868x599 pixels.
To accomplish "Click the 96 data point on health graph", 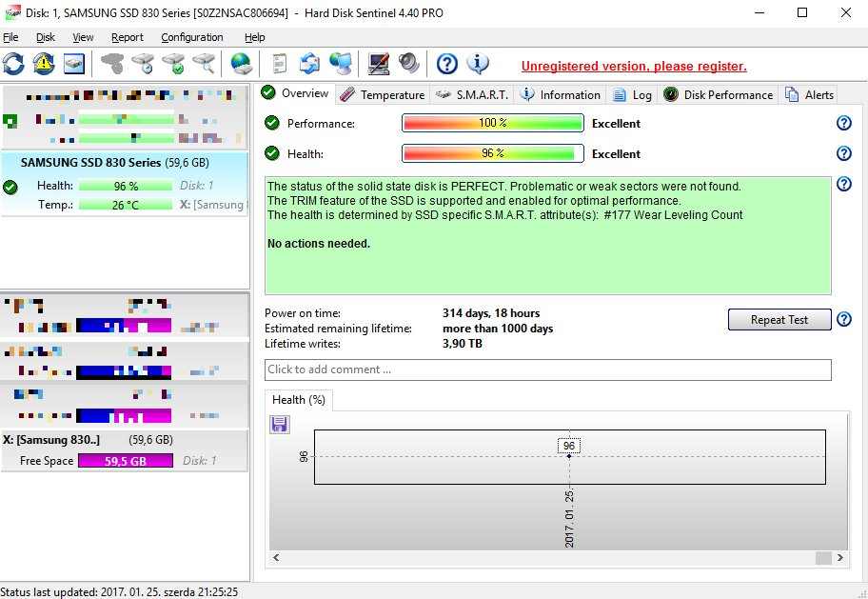I will coord(568,456).
